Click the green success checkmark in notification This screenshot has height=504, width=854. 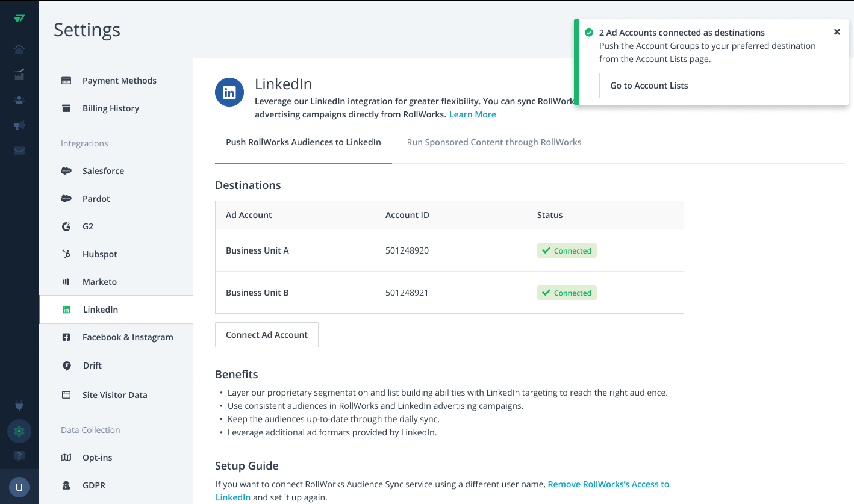coord(589,33)
